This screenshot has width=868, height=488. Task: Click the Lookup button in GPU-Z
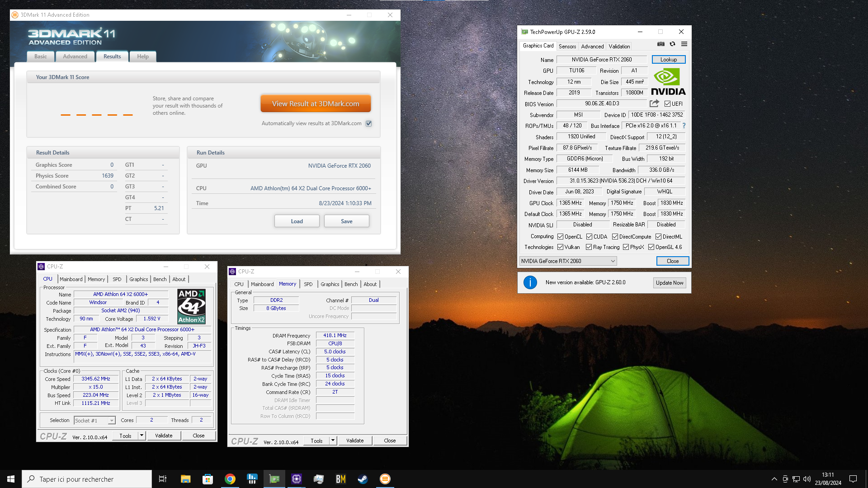(669, 60)
